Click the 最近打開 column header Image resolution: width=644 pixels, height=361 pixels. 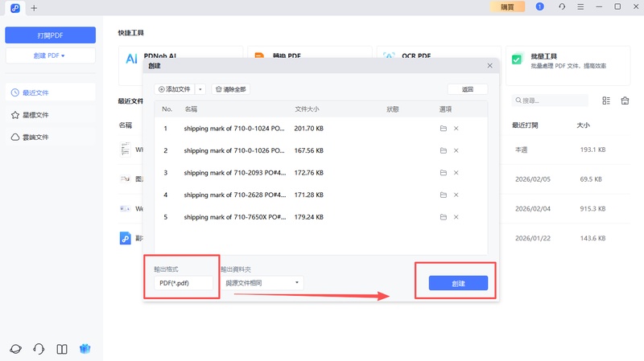tap(525, 125)
